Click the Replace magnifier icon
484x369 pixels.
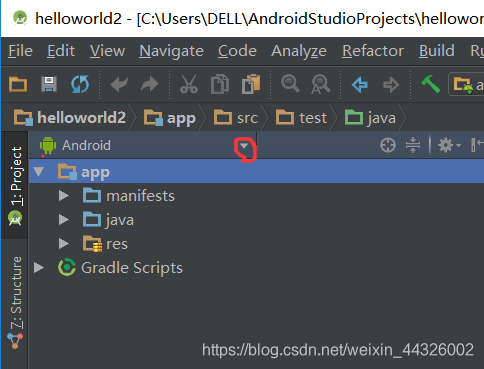(321, 84)
